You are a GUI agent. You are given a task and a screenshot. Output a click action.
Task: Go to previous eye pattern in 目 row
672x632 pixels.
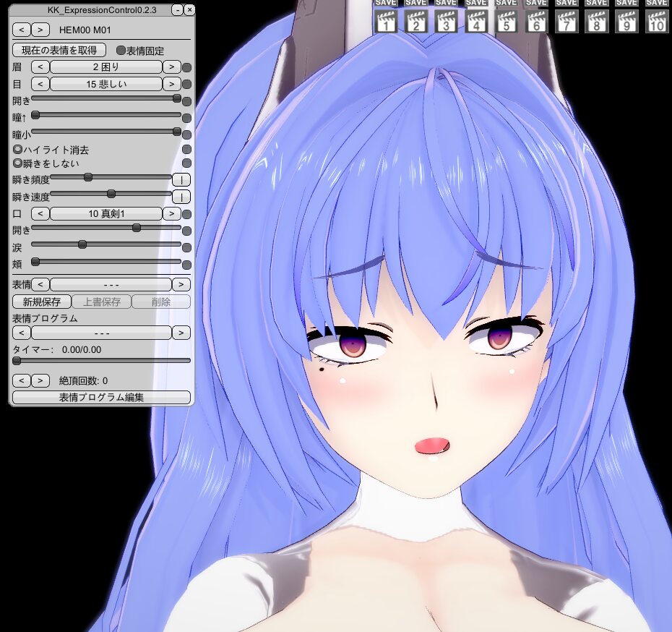40,84
